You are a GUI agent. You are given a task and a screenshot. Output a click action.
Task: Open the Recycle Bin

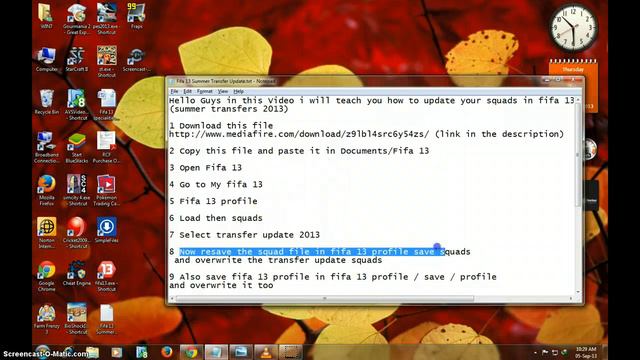click(x=46, y=102)
